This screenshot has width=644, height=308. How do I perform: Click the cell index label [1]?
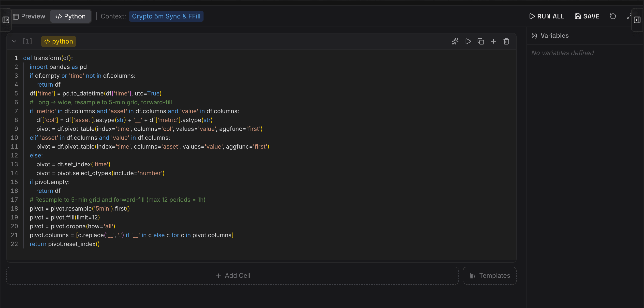tap(28, 41)
